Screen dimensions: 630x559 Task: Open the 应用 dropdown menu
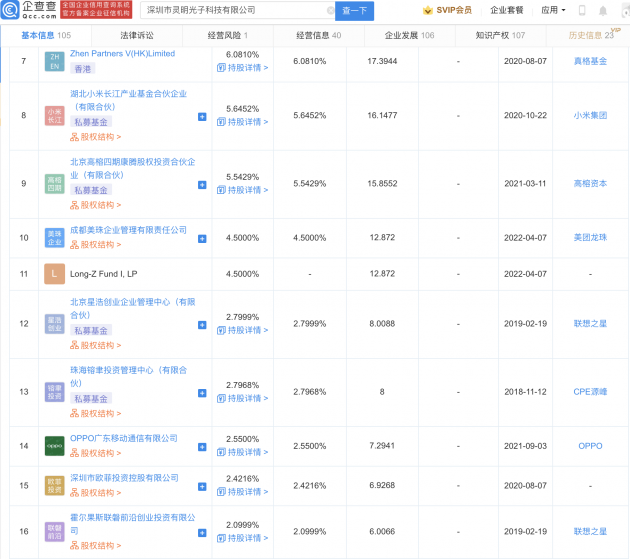pyautogui.click(x=553, y=10)
